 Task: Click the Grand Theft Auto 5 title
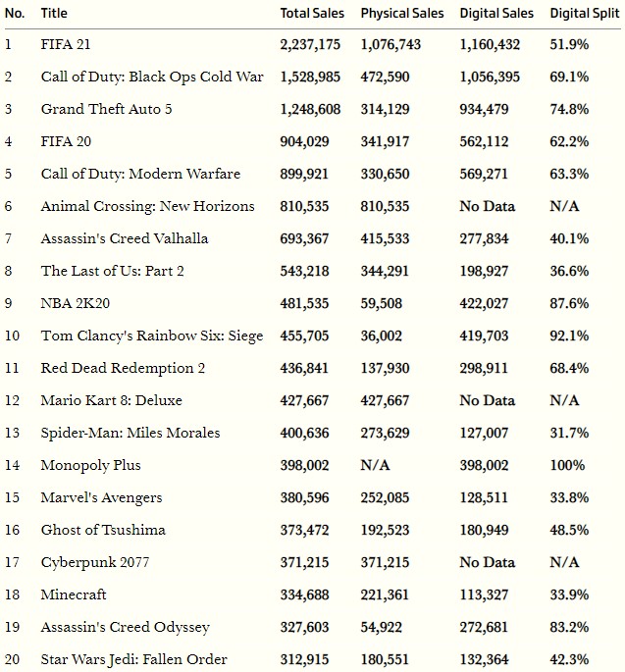click(x=106, y=109)
